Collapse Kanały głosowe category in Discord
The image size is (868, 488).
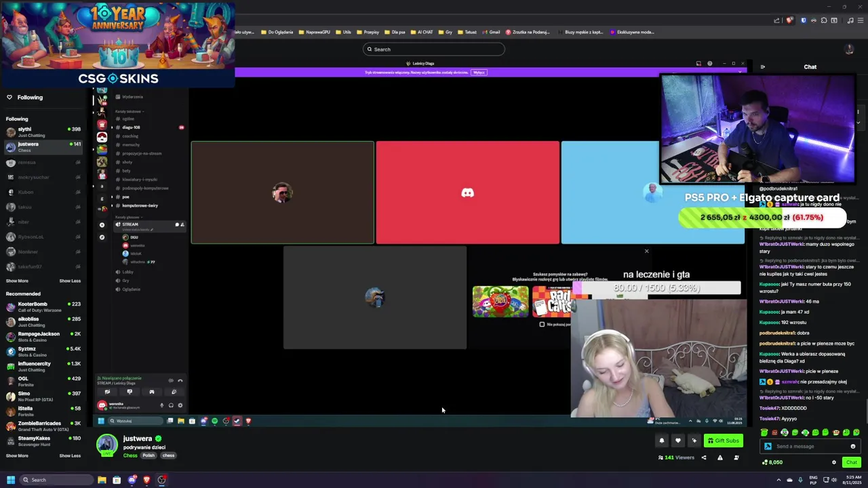tap(128, 217)
